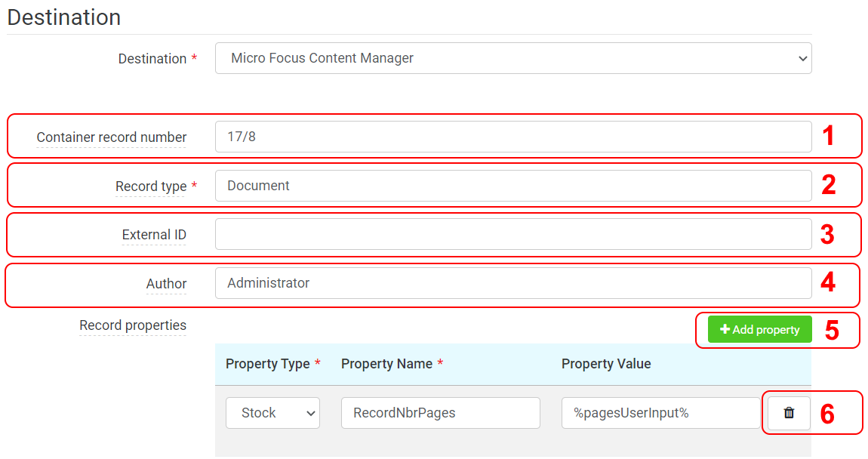The width and height of the screenshot is (868, 459).
Task: Click the Container record number label
Action: [x=111, y=137]
